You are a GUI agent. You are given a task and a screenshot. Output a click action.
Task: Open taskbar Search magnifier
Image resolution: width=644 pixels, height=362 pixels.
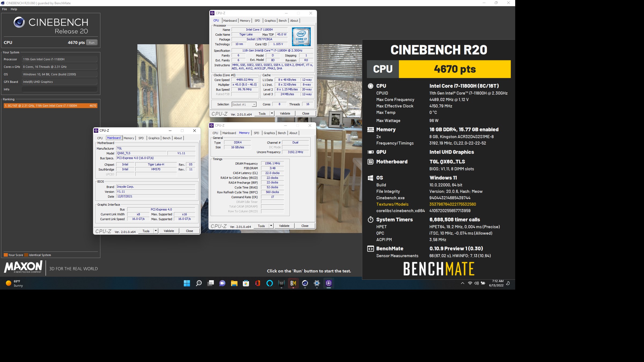pos(199,283)
